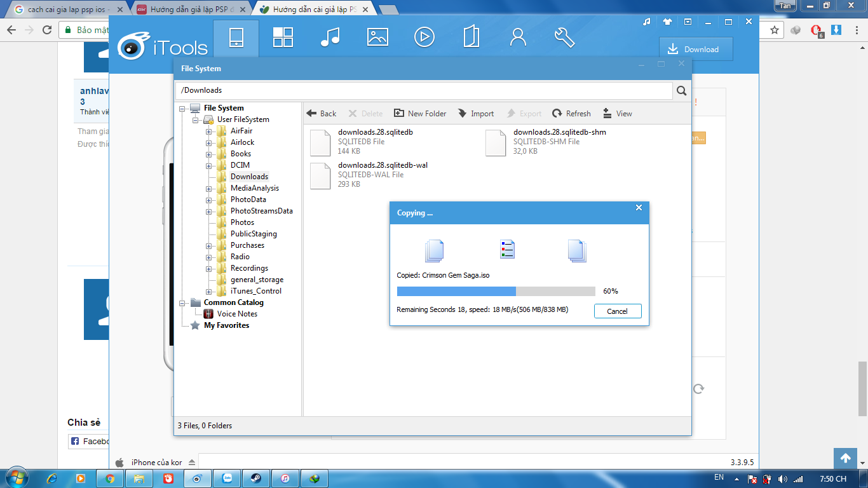Cancel the copying operation
868x488 pixels.
(617, 311)
